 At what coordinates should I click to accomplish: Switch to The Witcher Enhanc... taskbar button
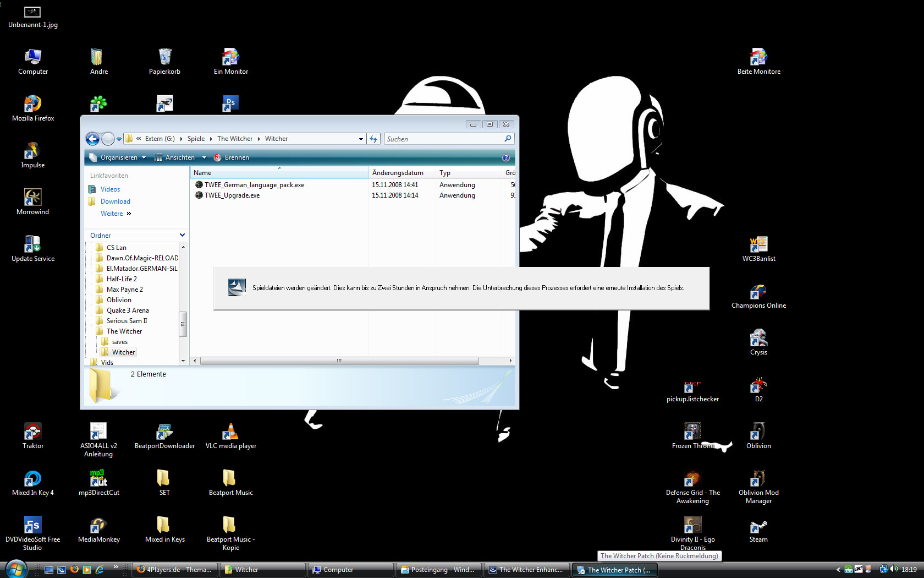tap(526, 570)
